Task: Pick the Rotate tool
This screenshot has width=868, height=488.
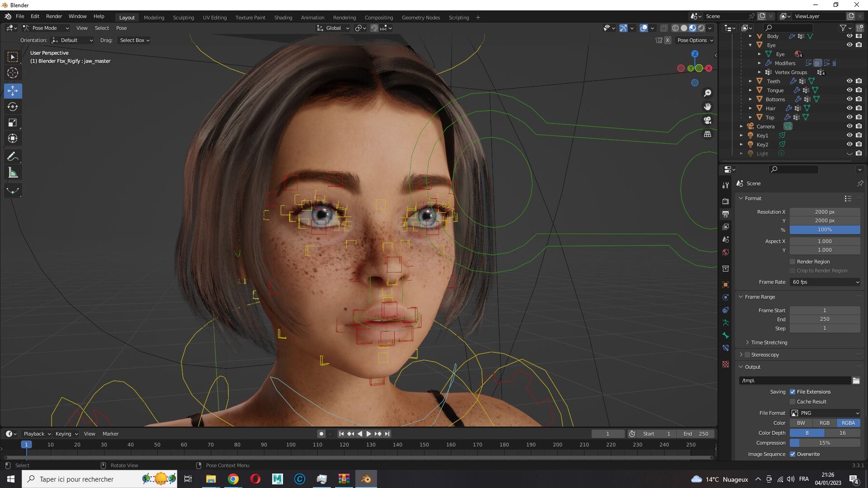Action: point(13,106)
